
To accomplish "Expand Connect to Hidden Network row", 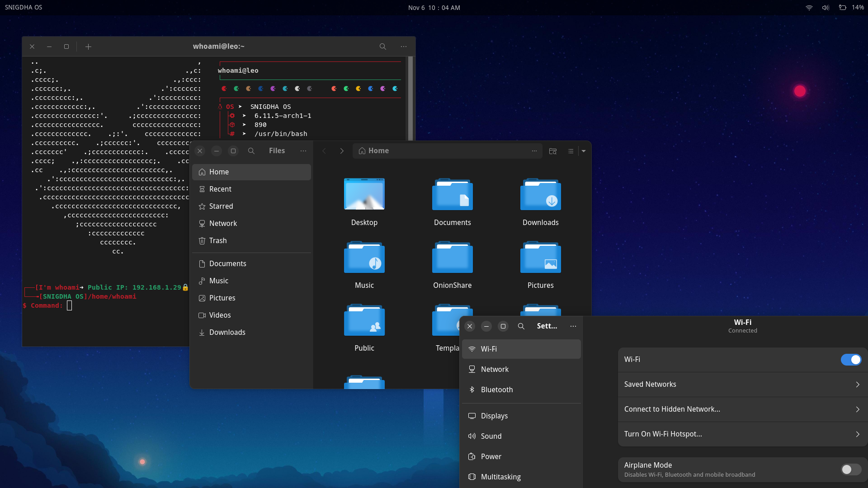I will [x=742, y=409].
